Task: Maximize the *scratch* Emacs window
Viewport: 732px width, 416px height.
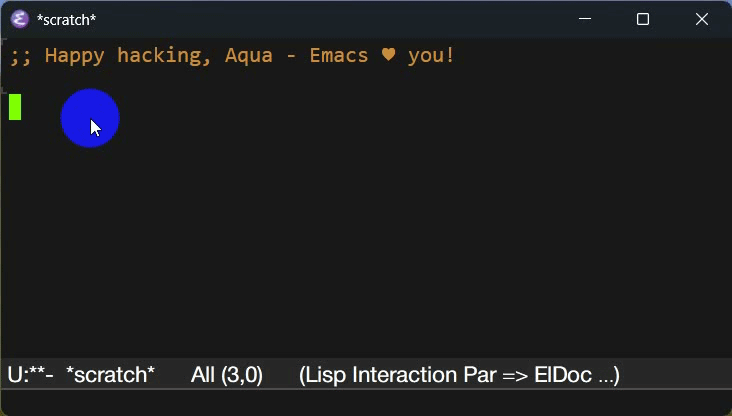Action: [x=643, y=19]
